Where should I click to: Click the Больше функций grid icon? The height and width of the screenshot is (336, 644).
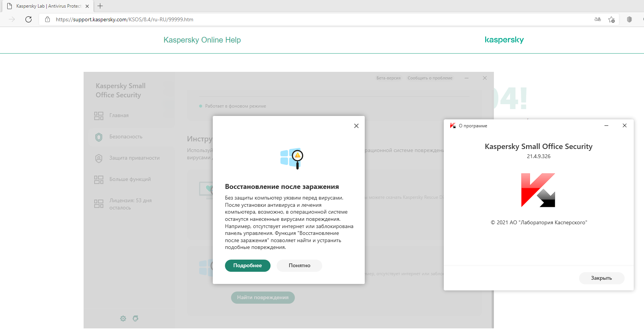click(99, 180)
